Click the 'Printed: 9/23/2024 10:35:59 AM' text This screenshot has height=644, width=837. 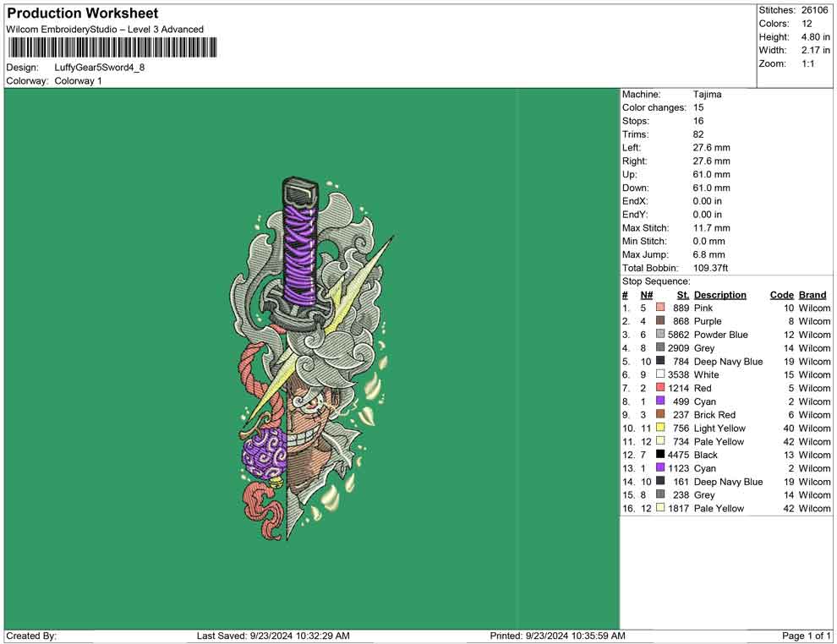pos(558,636)
